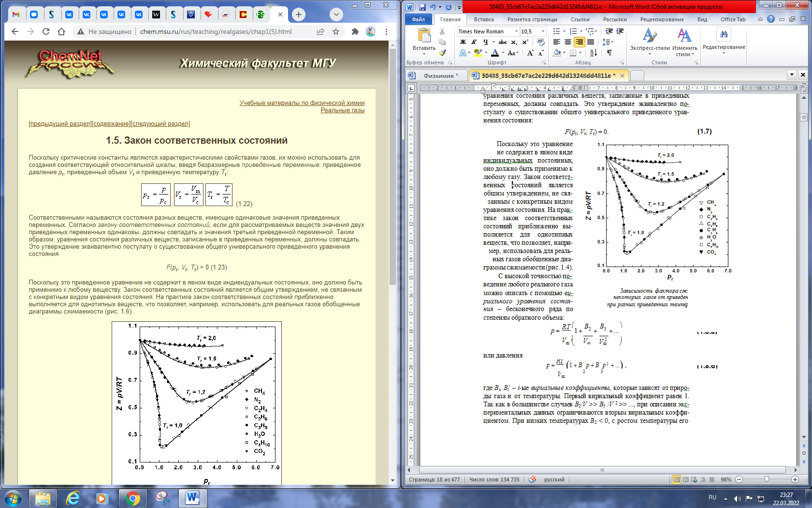Click the Shrink Font icon
The image size is (812, 508).
pos(541,53)
